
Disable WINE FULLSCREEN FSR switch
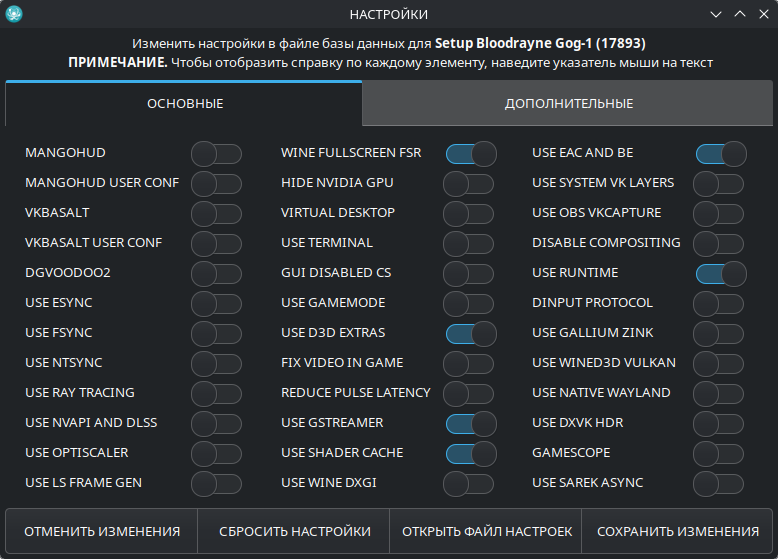(471, 153)
